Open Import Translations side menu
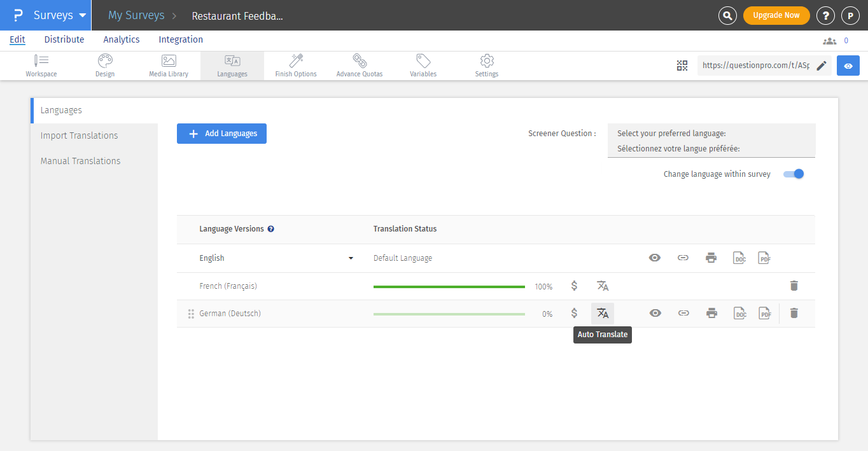 (x=94, y=135)
